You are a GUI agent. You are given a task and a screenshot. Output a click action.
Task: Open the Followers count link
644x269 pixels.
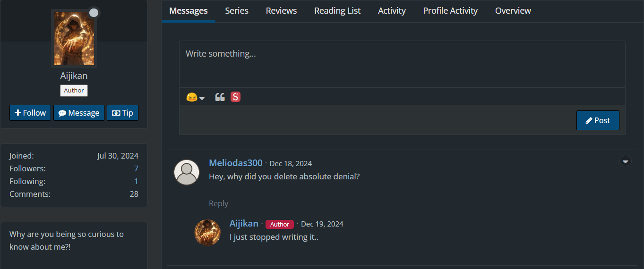pos(136,168)
